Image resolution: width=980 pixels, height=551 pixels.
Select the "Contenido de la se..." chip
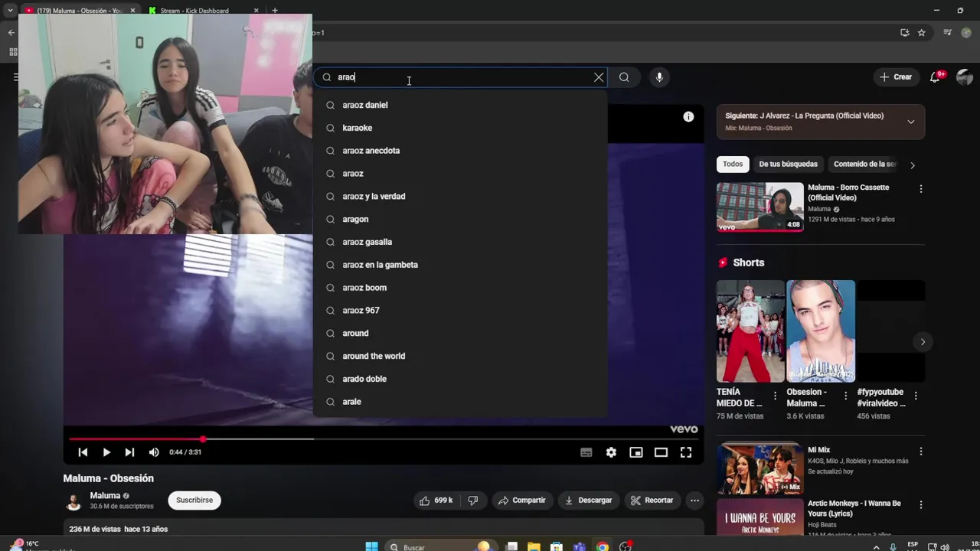864,165
